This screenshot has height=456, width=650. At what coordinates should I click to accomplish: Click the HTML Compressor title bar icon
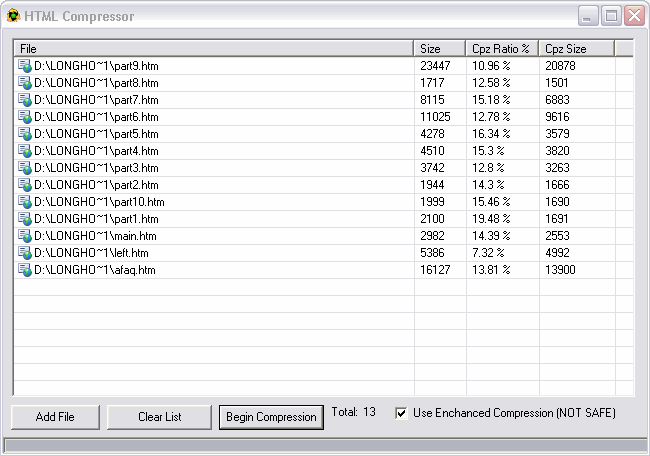[13, 16]
